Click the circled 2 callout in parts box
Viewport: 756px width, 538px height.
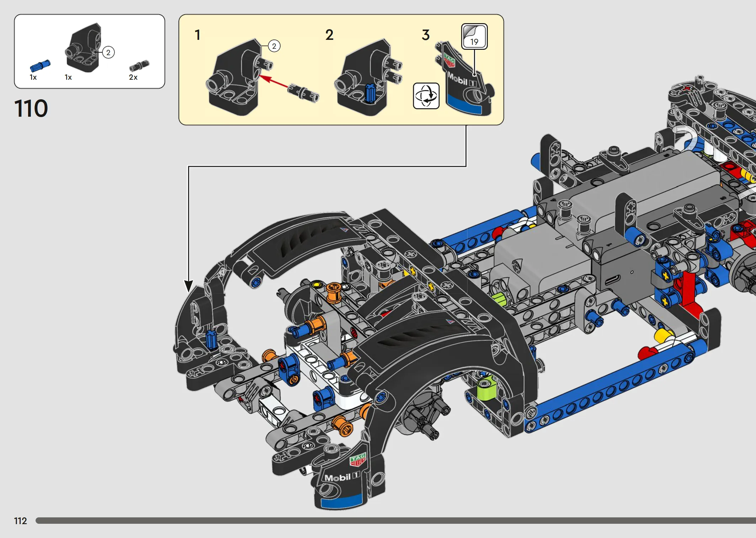click(108, 53)
